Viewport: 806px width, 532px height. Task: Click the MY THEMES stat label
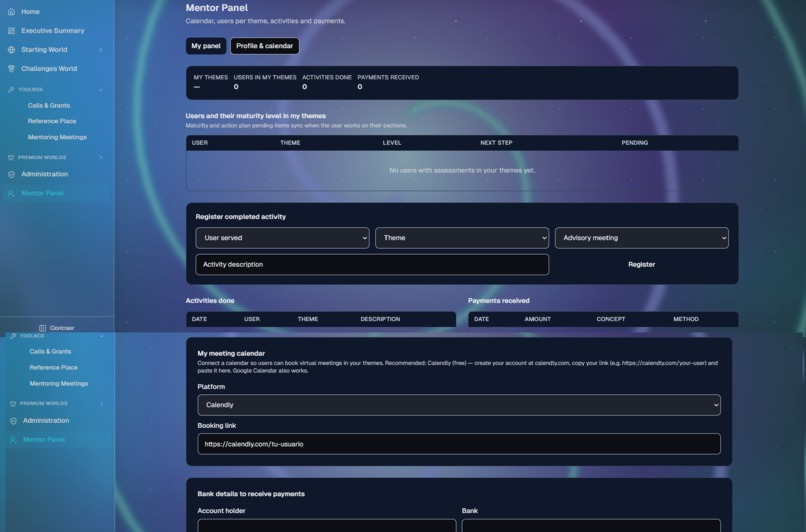[x=211, y=78]
